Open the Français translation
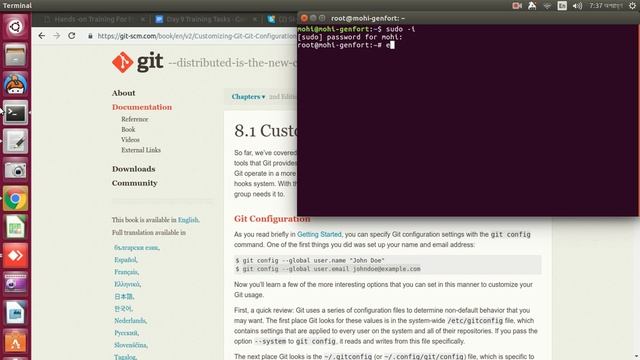 click(x=126, y=272)
